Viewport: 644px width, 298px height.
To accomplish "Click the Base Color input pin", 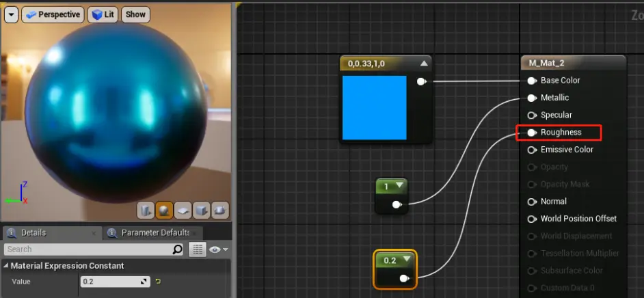I will (532, 81).
